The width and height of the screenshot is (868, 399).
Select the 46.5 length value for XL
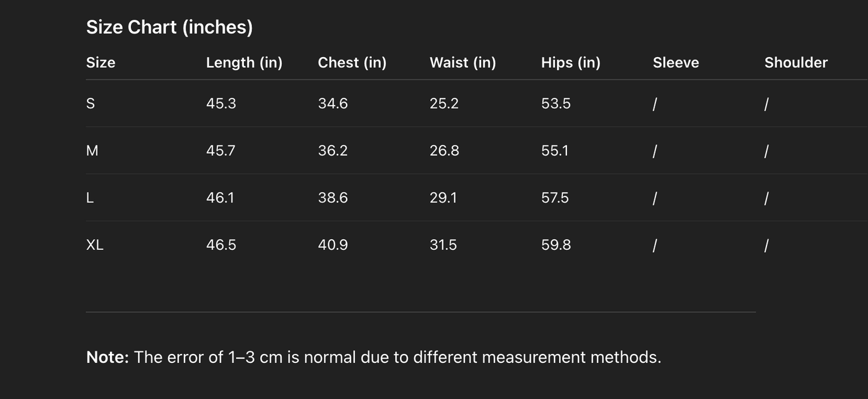click(x=221, y=245)
